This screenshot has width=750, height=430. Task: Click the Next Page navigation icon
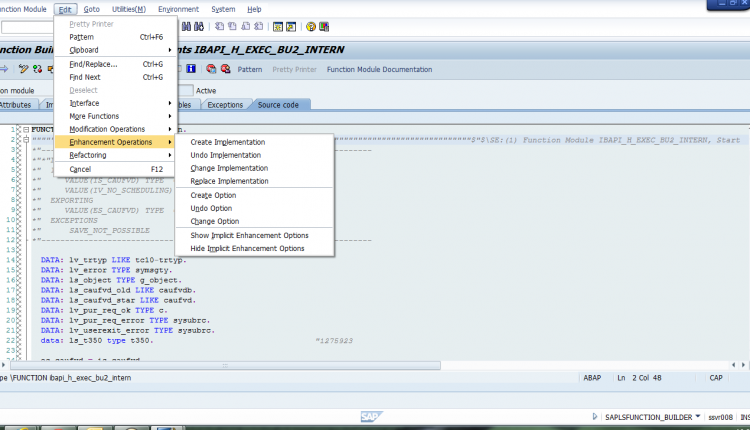click(x=245, y=27)
